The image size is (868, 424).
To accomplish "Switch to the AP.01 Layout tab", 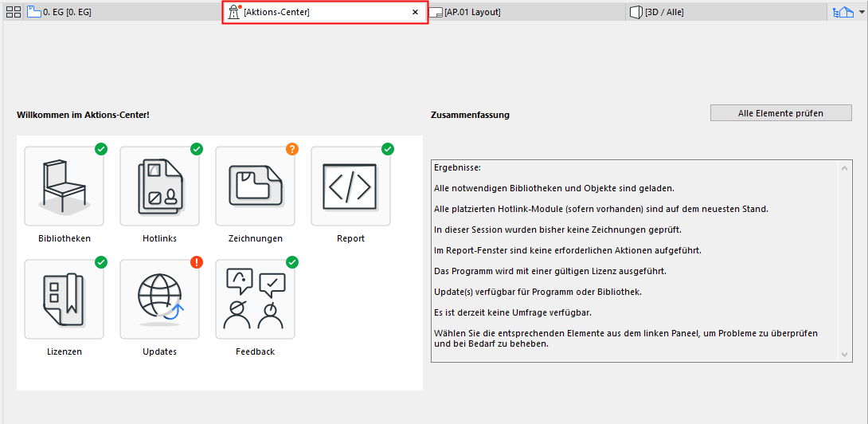I will tap(528, 12).
